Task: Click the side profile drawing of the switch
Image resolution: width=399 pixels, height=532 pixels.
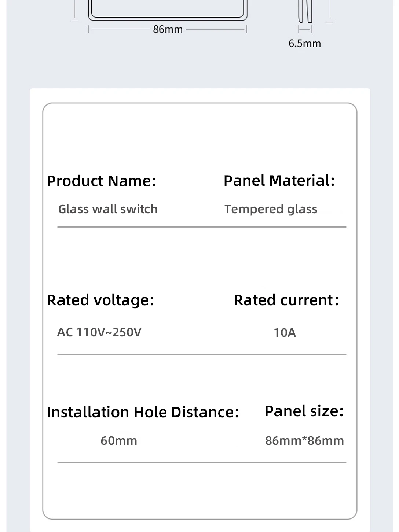Action: click(x=305, y=11)
